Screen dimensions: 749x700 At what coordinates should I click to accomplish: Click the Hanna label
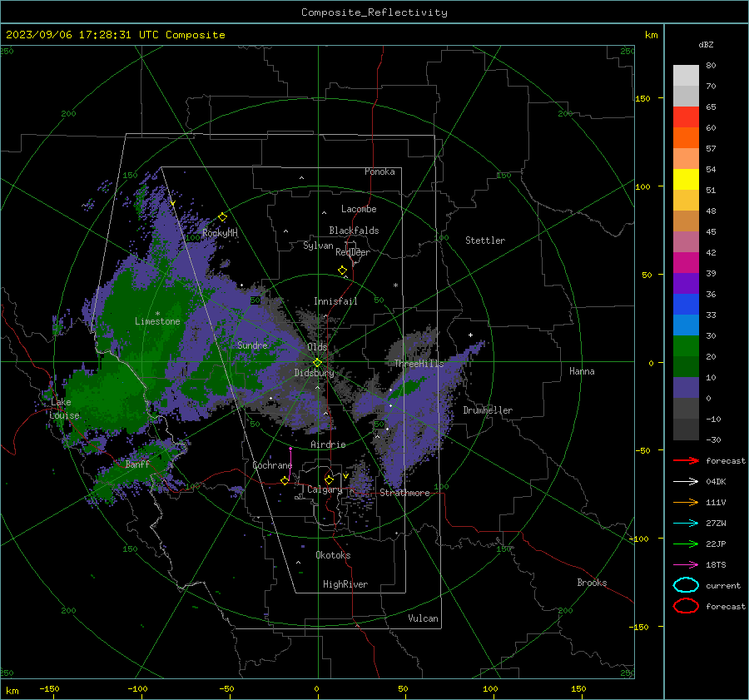click(582, 371)
